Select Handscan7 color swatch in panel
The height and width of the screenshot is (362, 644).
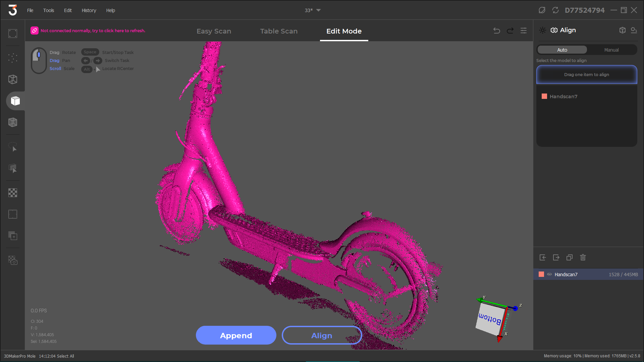tap(544, 96)
